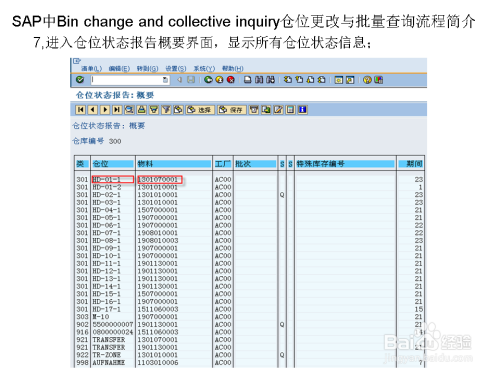This screenshot has width=500, height=375.
Task: Open the 设置(S) menu
Action: 176,68
